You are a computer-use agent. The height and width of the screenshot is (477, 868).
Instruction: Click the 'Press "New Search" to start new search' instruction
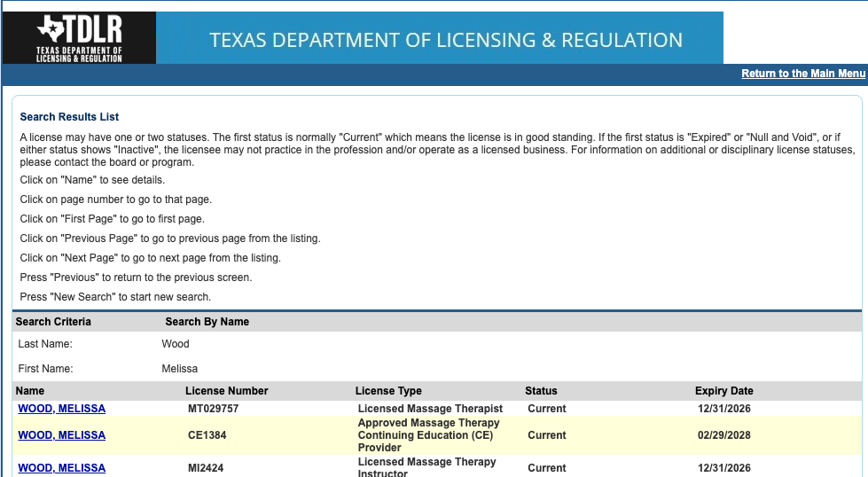pos(115,297)
